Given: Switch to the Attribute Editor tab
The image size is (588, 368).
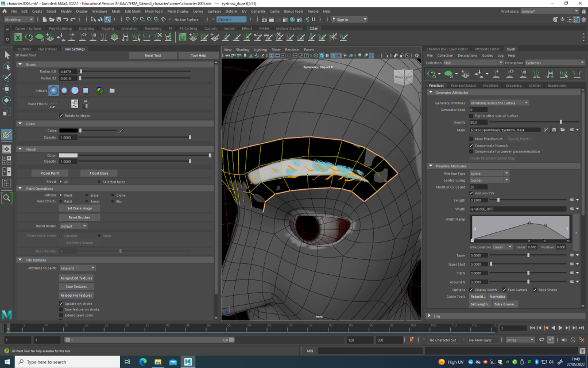Looking at the screenshot, I should pos(487,49).
